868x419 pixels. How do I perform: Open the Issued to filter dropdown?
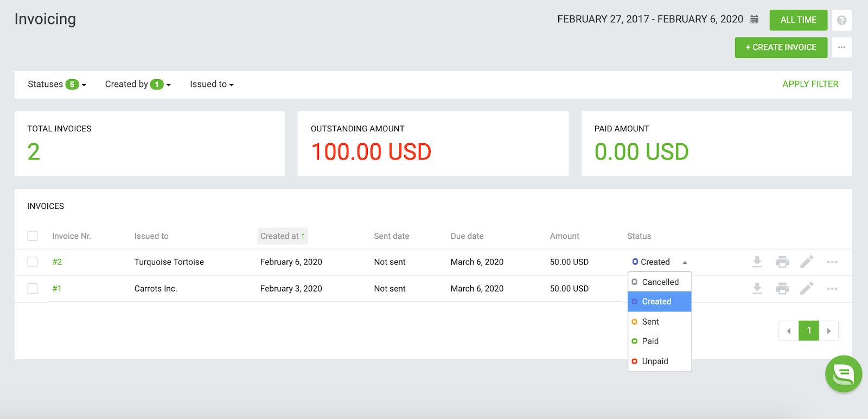coord(212,84)
